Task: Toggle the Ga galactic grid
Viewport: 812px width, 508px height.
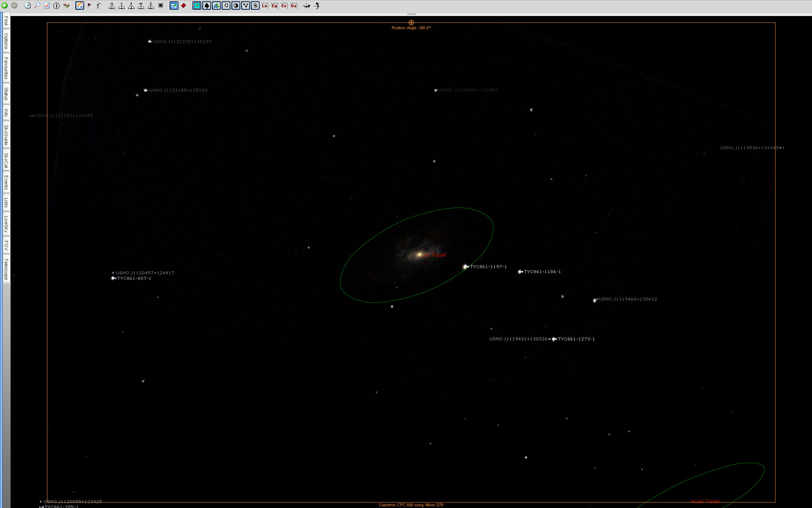Action: pyautogui.click(x=294, y=6)
